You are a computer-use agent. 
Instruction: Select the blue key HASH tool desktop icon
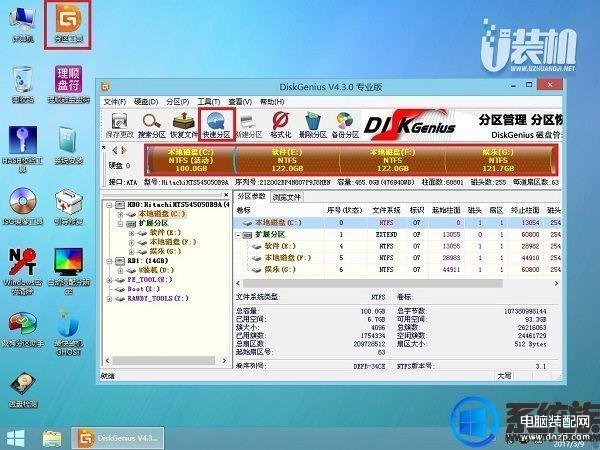(23, 148)
